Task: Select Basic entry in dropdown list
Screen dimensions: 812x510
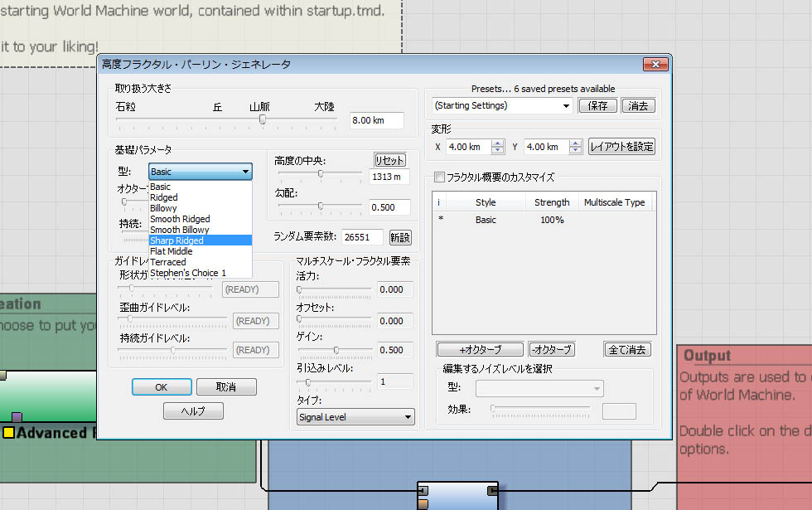Action: 200,187
